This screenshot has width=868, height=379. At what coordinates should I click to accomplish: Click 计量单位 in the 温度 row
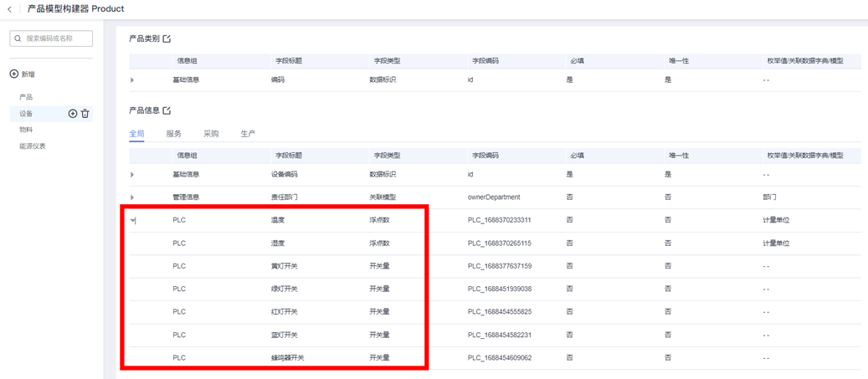(776, 220)
